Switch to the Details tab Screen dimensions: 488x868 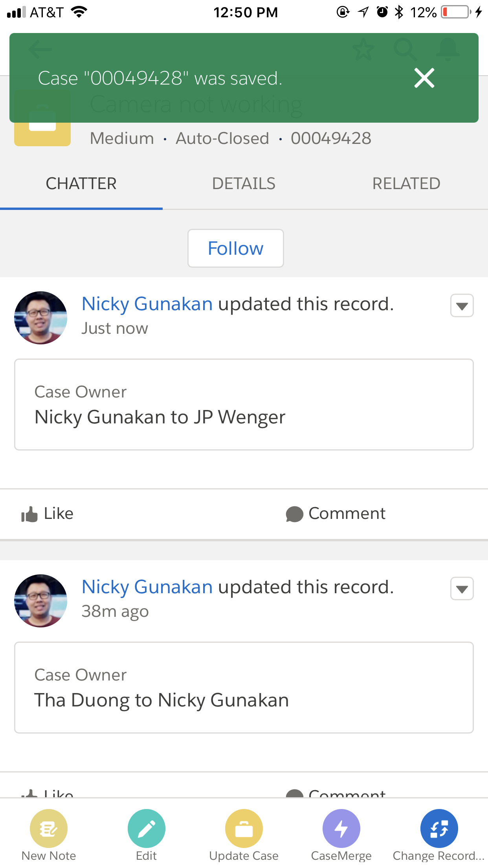pyautogui.click(x=244, y=184)
